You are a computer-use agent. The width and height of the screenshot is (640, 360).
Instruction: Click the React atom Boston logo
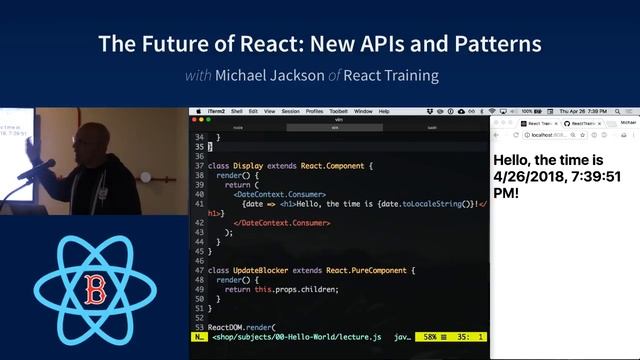pyautogui.click(x=95, y=290)
